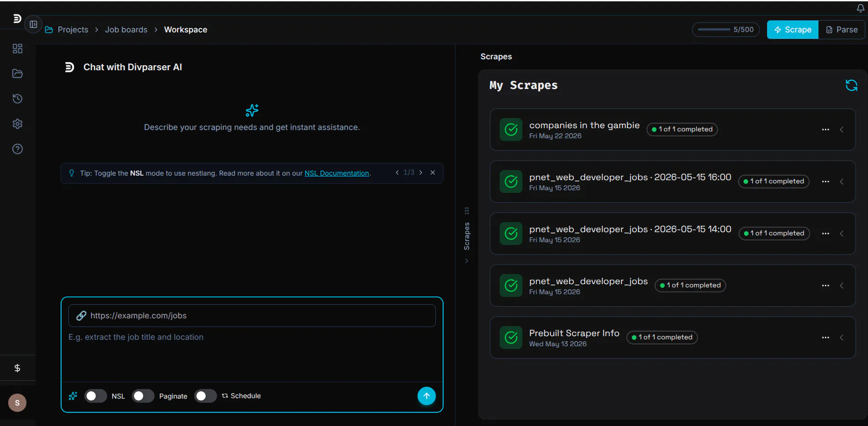Screen dimensions: 868x426
Task: Click the prompt text area for extraction instructions
Action: tap(252, 356)
